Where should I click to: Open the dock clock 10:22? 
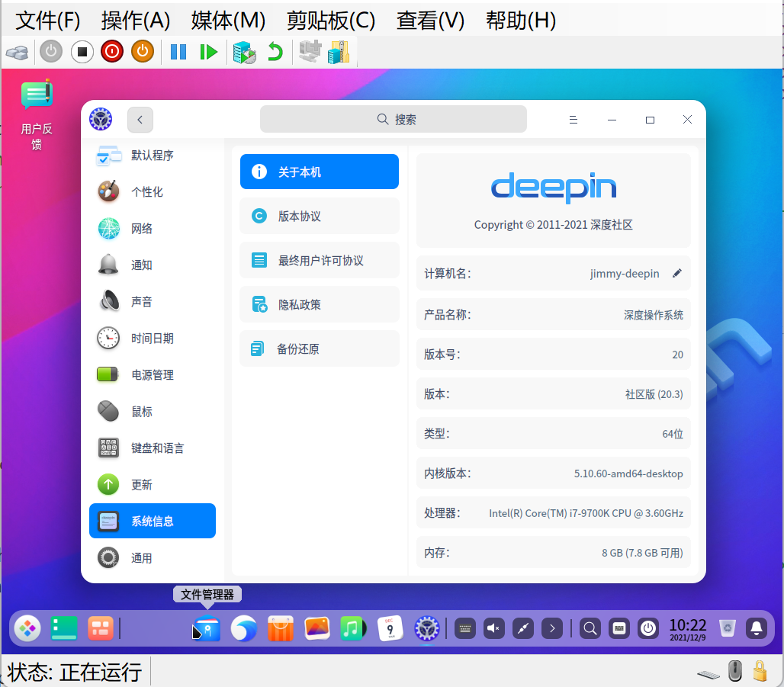pos(688,629)
